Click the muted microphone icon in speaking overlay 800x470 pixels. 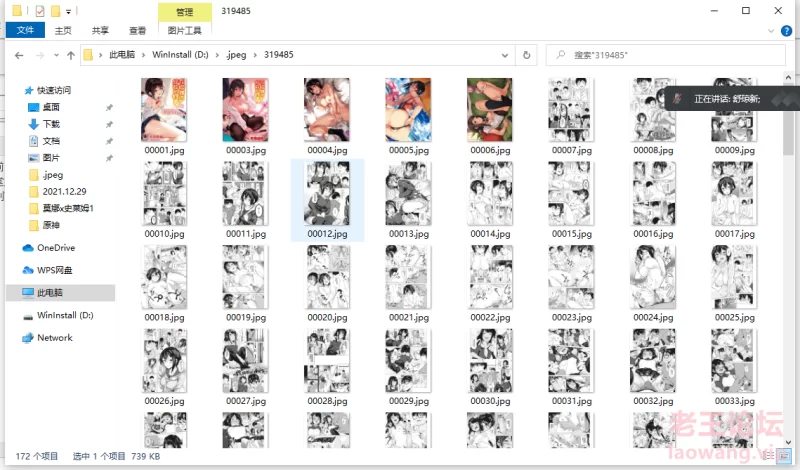coord(677,99)
